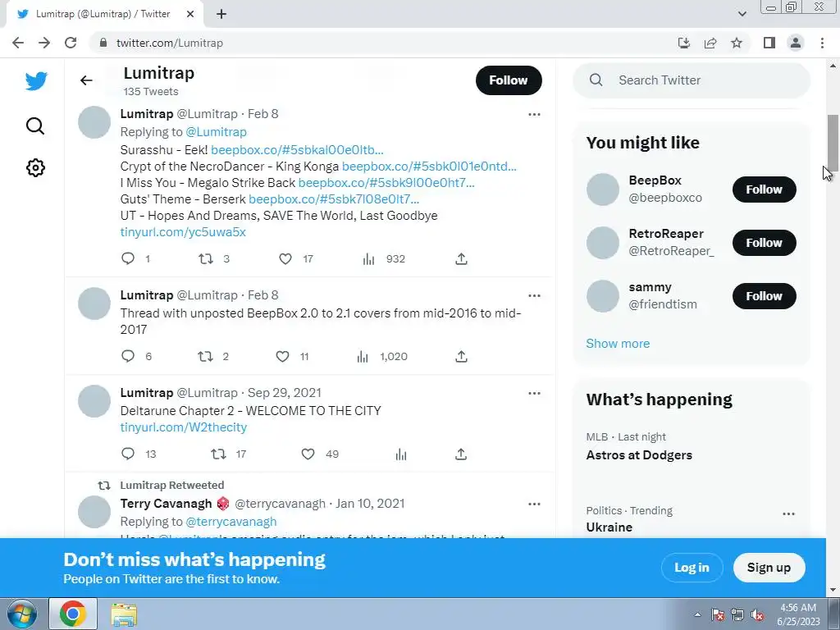840x630 pixels.
Task: Open the King Konga beepbox link
Action: tap(429, 166)
